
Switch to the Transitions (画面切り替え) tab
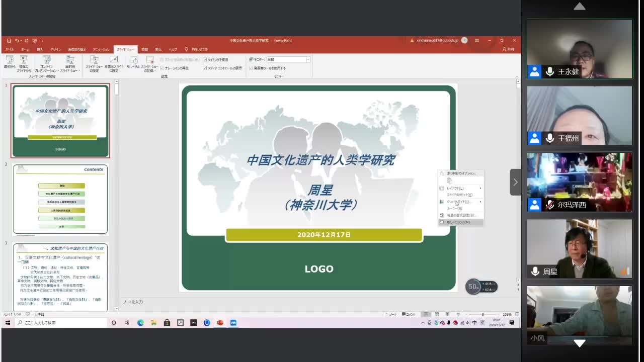point(77,49)
